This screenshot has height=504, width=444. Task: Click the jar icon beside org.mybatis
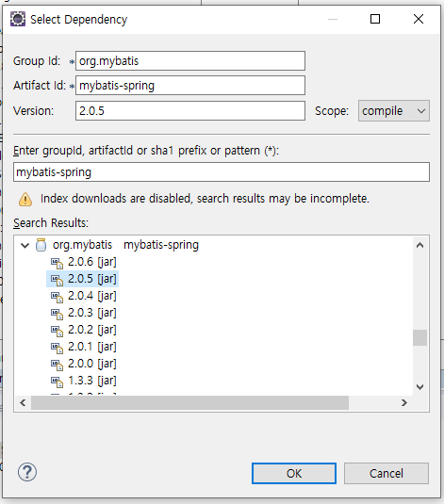(x=41, y=245)
